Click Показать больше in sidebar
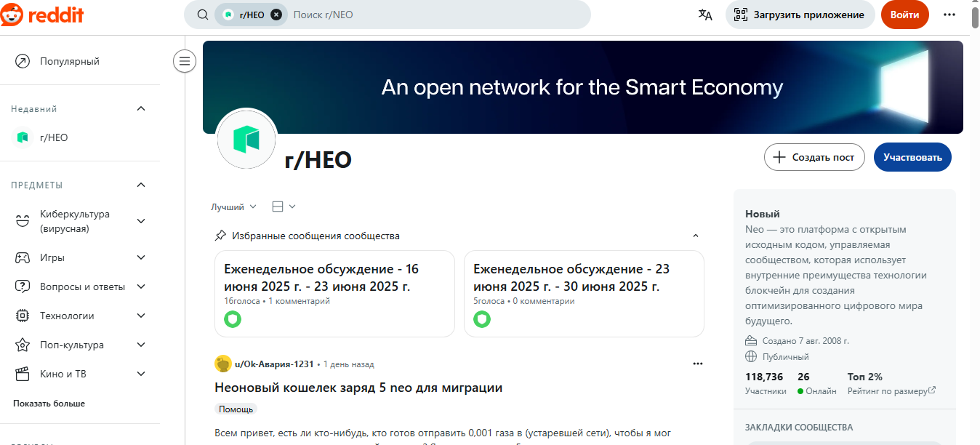The width and height of the screenshot is (980, 445). 49,403
